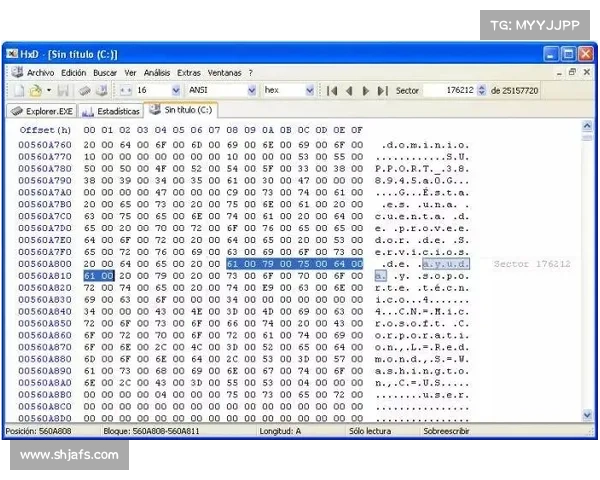Click the sector number spinner arrows
The image size is (600, 480).
point(480,90)
